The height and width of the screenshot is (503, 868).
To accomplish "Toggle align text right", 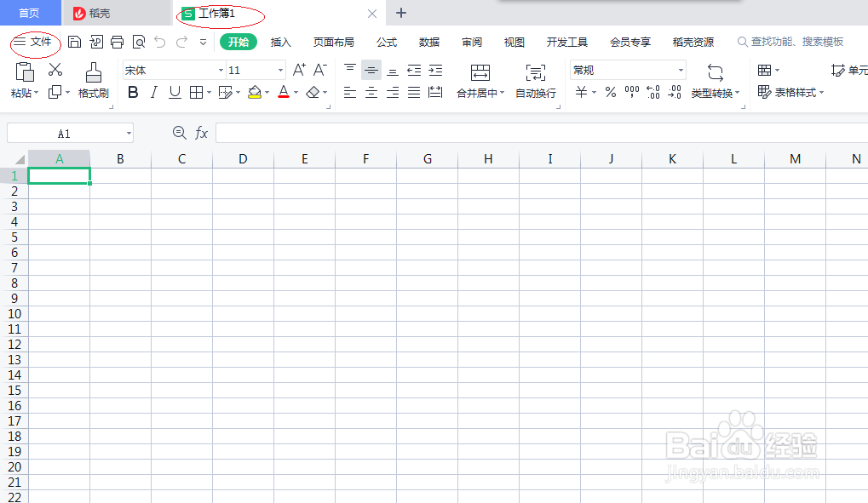I will 393,93.
